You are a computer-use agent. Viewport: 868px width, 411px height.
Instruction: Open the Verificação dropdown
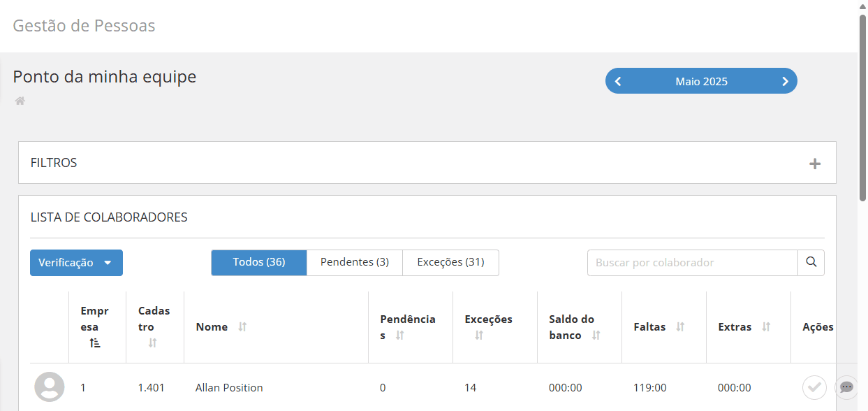click(x=76, y=263)
